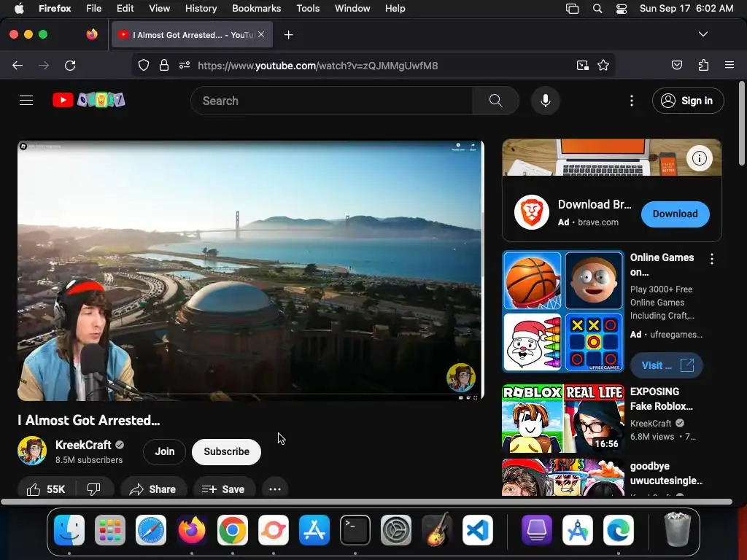Click the page vertical scrollbar
Viewport: 747px width, 560px height.
(741, 124)
